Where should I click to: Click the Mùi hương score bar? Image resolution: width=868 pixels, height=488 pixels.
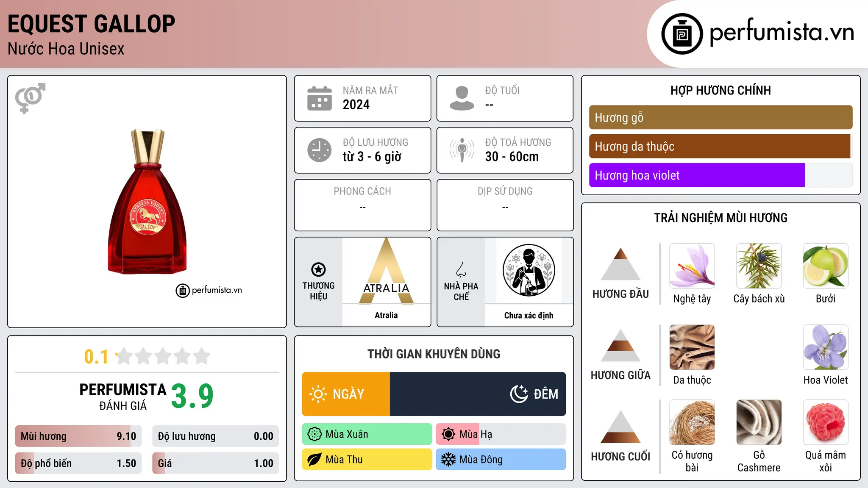point(78,436)
